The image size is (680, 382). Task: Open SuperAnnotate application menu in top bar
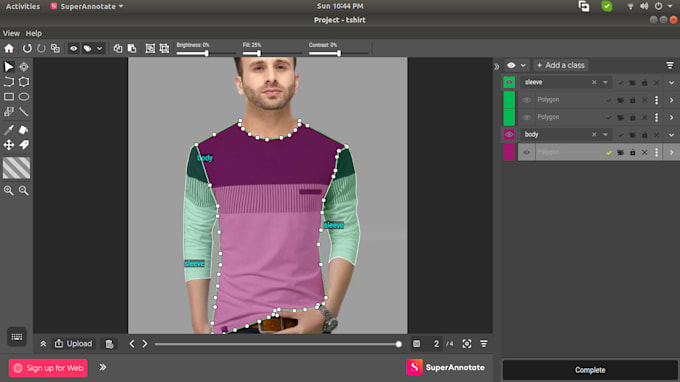point(87,7)
